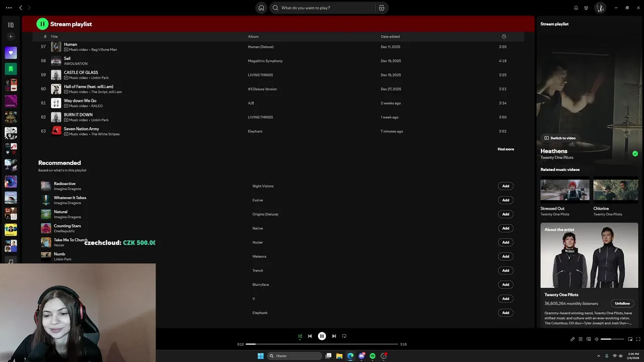Create a new playlist with plus icon
644x362 pixels.
coord(11,37)
